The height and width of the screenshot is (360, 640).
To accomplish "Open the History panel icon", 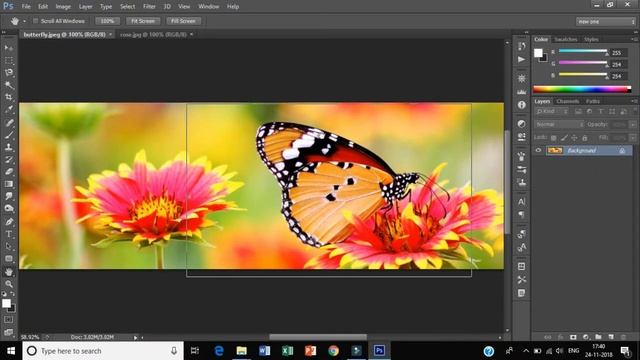I will coord(522,46).
